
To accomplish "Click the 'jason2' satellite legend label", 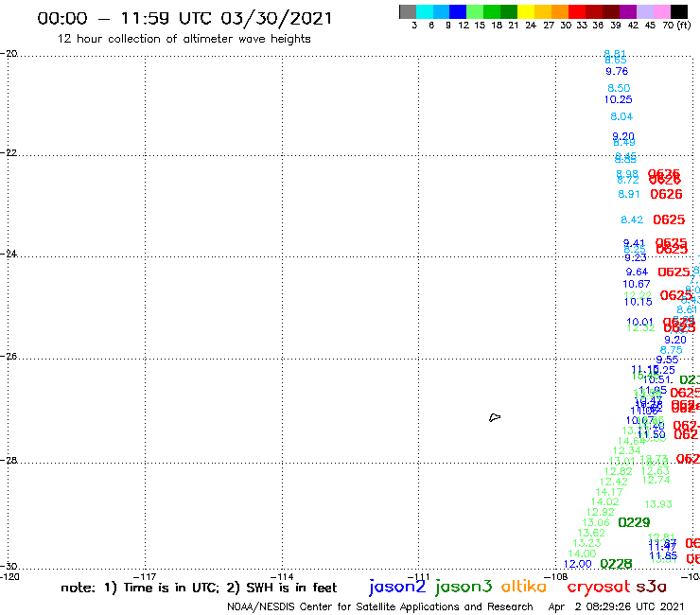I will (397, 587).
